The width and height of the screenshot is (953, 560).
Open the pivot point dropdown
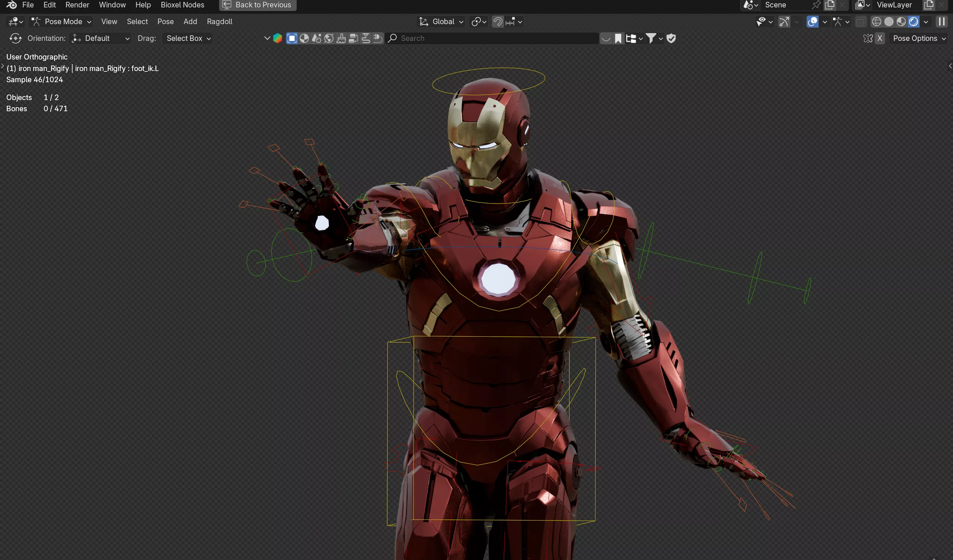pyautogui.click(x=479, y=22)
